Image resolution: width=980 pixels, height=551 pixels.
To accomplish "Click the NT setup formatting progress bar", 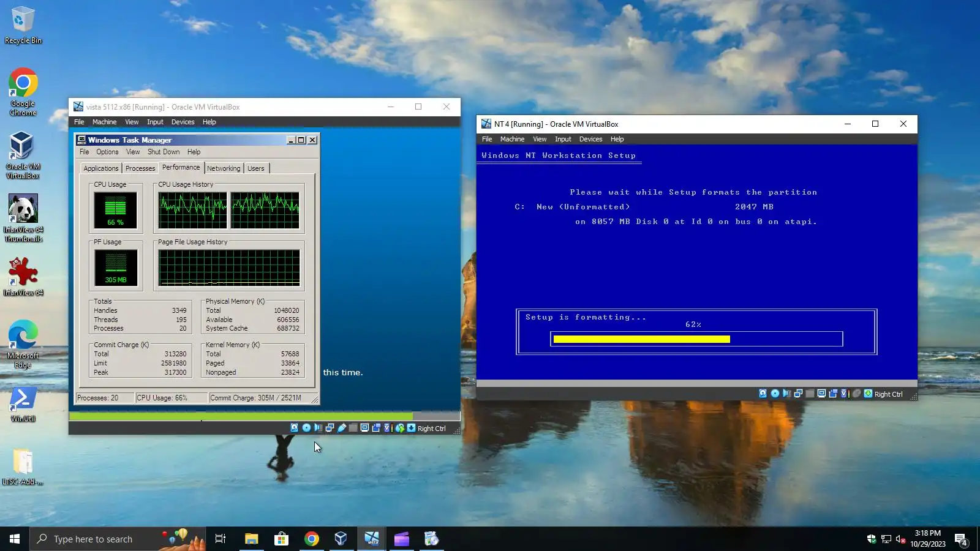I will click(696, 339).
